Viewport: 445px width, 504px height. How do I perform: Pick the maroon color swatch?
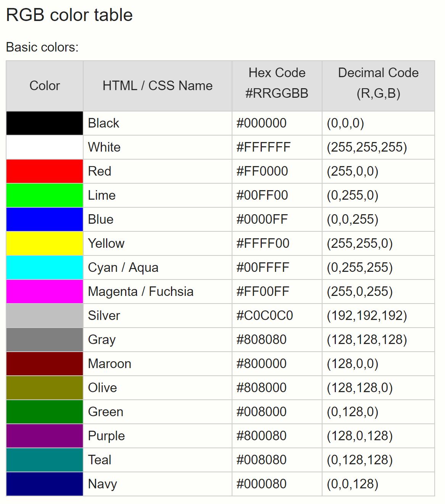pos(45,364)
